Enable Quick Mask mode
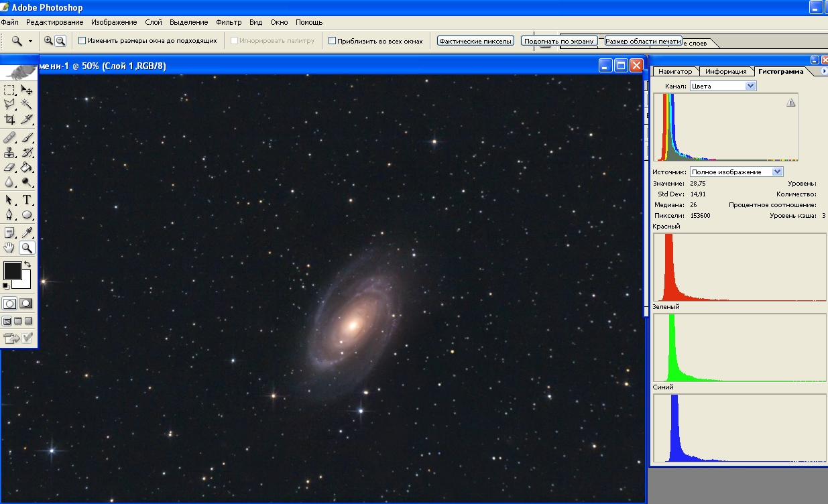 click(26, 304)
